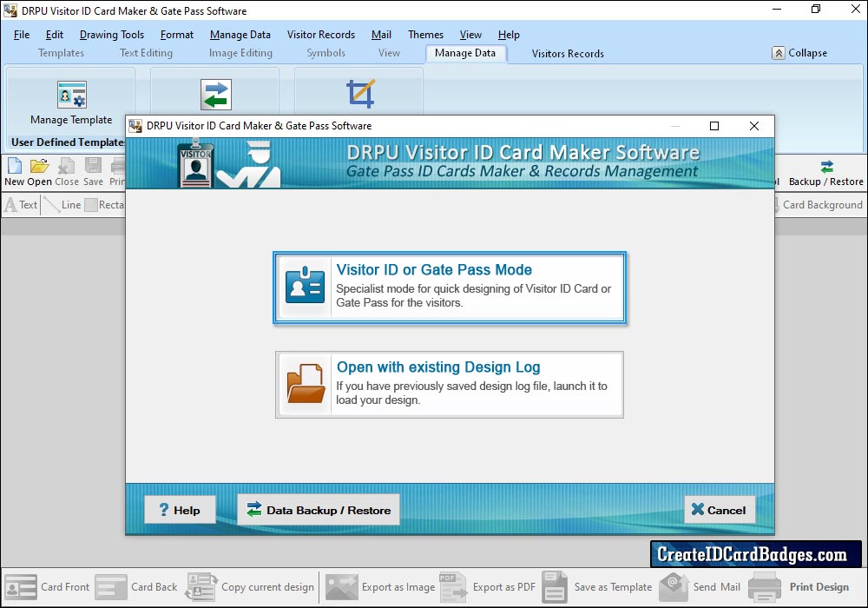Open the Visitor Records menu
The height and width of the screenshot is (608, 868).
pyautogui.click(x=321, y=35)
